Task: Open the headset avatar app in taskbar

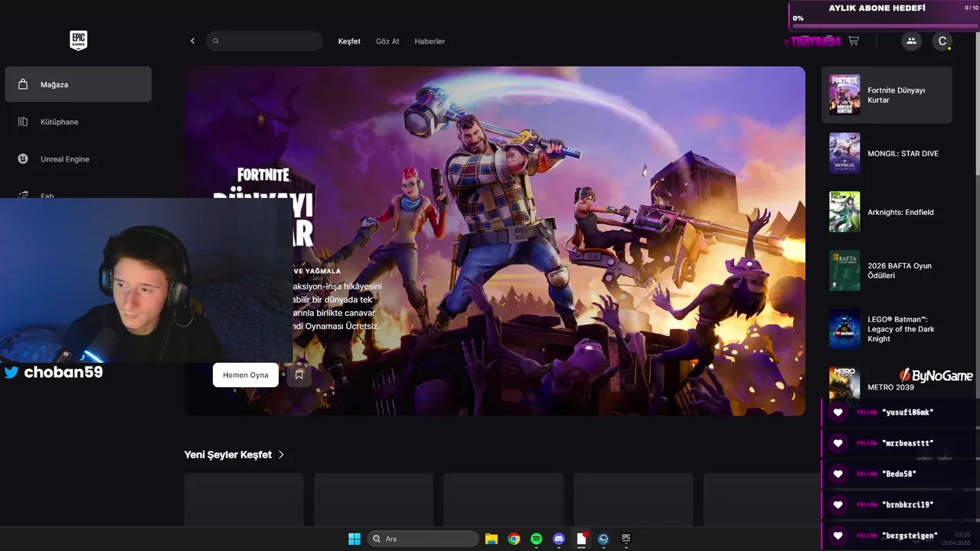Action: pos(603,539)
